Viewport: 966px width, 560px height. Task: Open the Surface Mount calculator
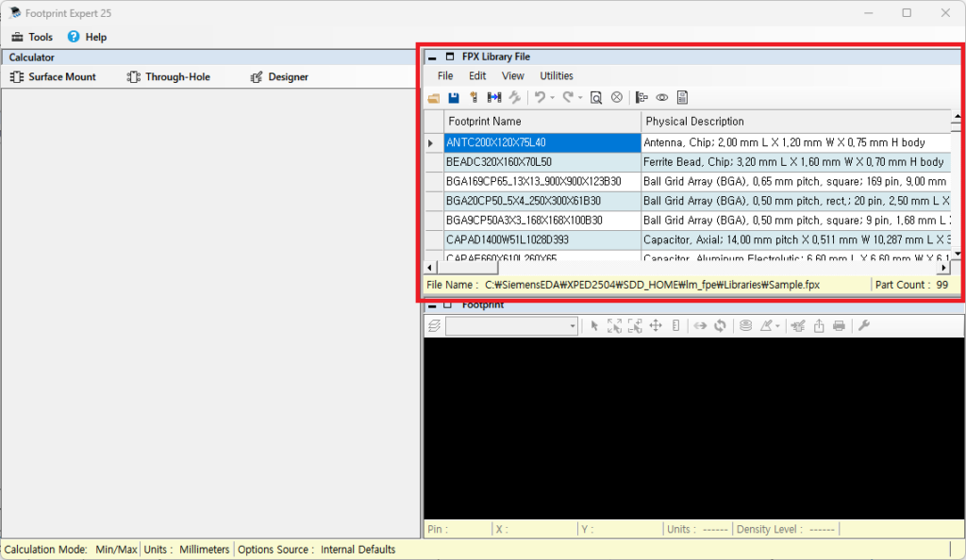pos(54,76)
